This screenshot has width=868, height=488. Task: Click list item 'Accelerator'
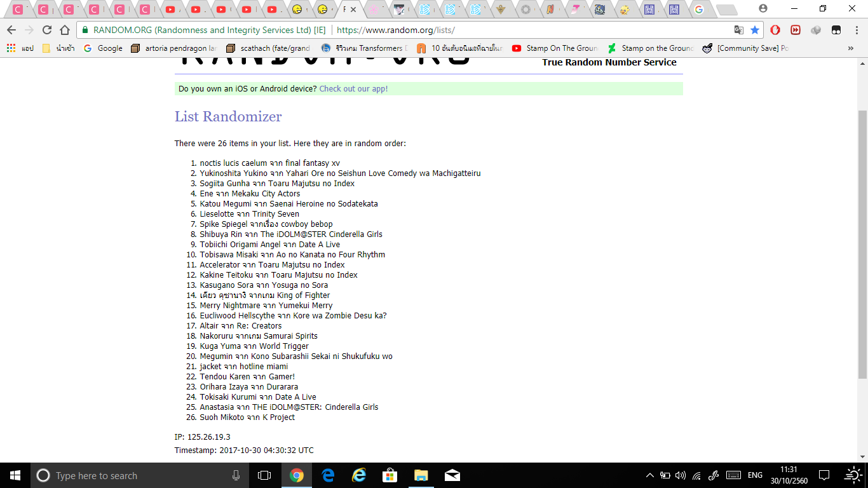coord(273,265)
